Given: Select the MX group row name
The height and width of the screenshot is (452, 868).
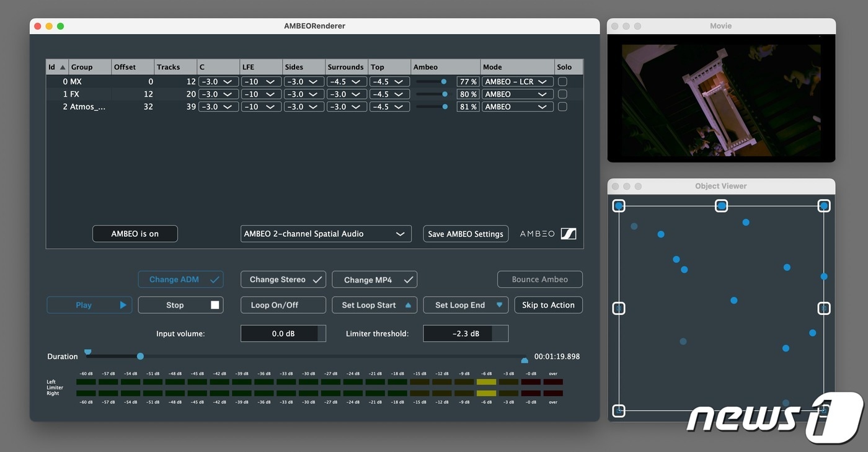Looking at the screenshot, I should [76, 81].
